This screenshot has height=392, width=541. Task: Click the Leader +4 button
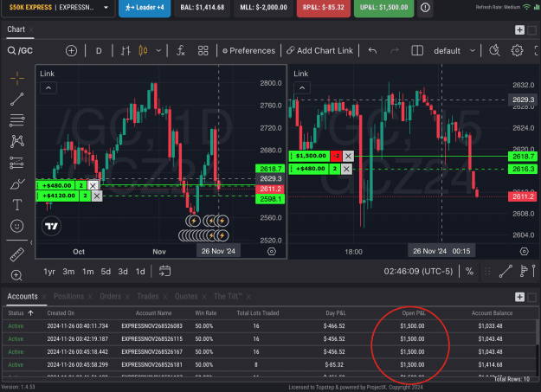tap(145, 7)
